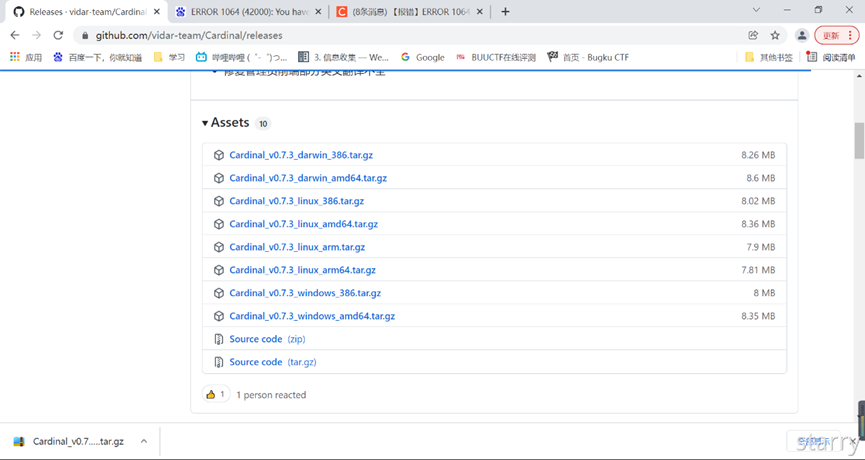Open the 学习 bookmarks folder
Screen dimensions: 865x460
click(x=169, y=57)
